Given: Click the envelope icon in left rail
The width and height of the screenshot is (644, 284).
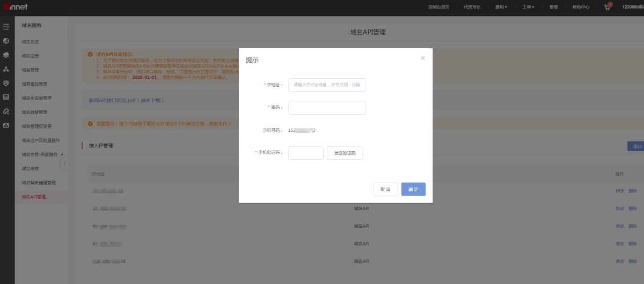Looking at the screenshot, I should [6, 125].
